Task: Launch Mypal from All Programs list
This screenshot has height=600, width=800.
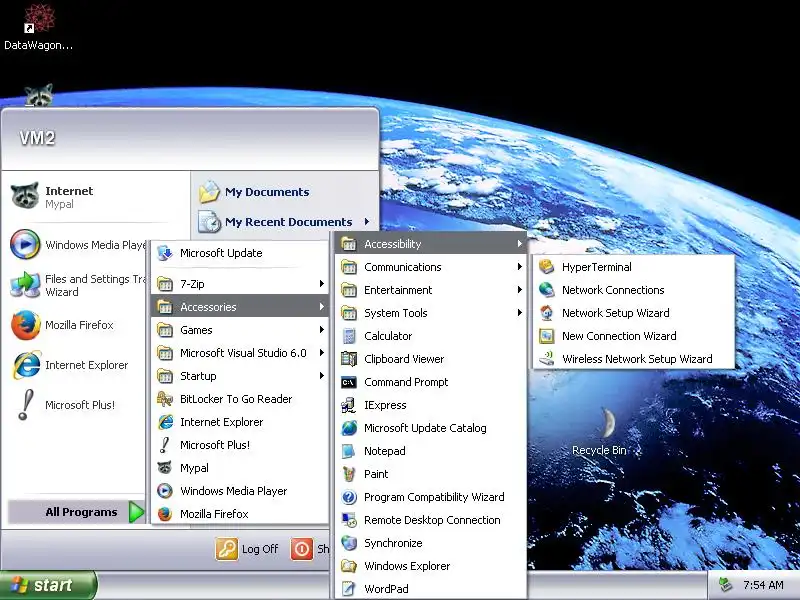Action: (x=240, y=467)
